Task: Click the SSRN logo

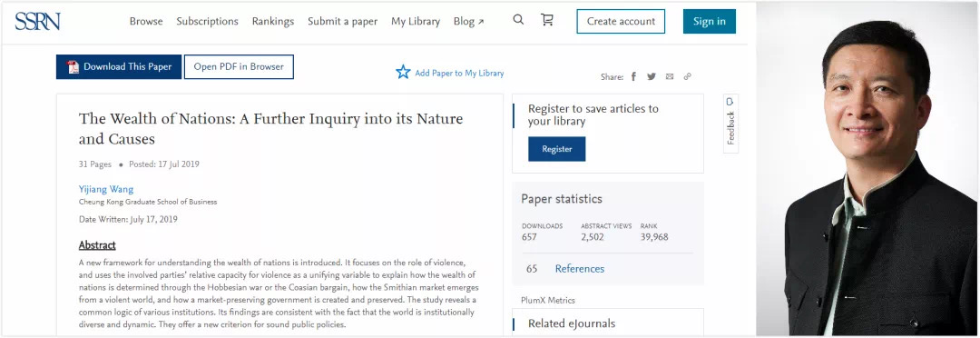Action: (x=37, y=21)
